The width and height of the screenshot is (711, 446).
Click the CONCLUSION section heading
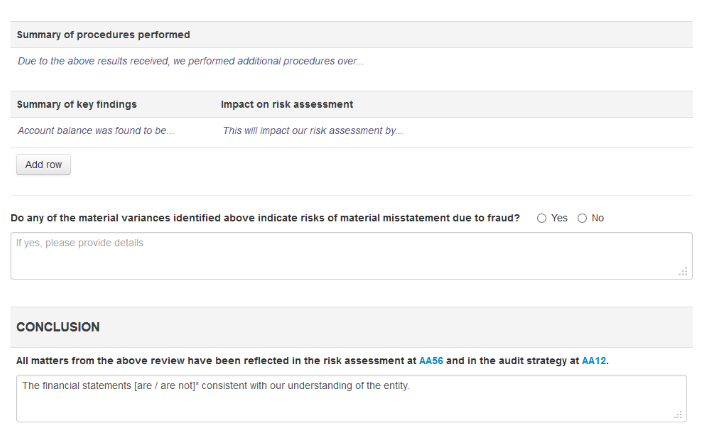[x=58, y=327]
